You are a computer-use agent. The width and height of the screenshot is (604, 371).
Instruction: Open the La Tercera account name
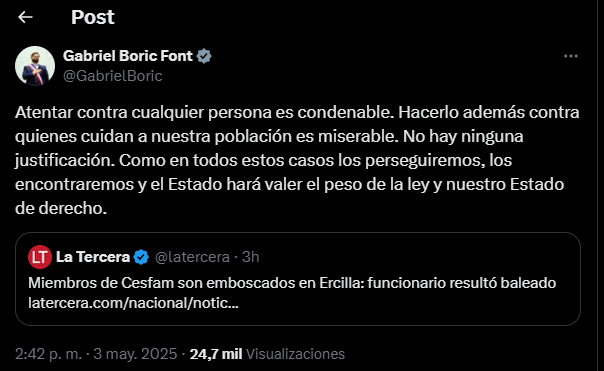(93, 257)
